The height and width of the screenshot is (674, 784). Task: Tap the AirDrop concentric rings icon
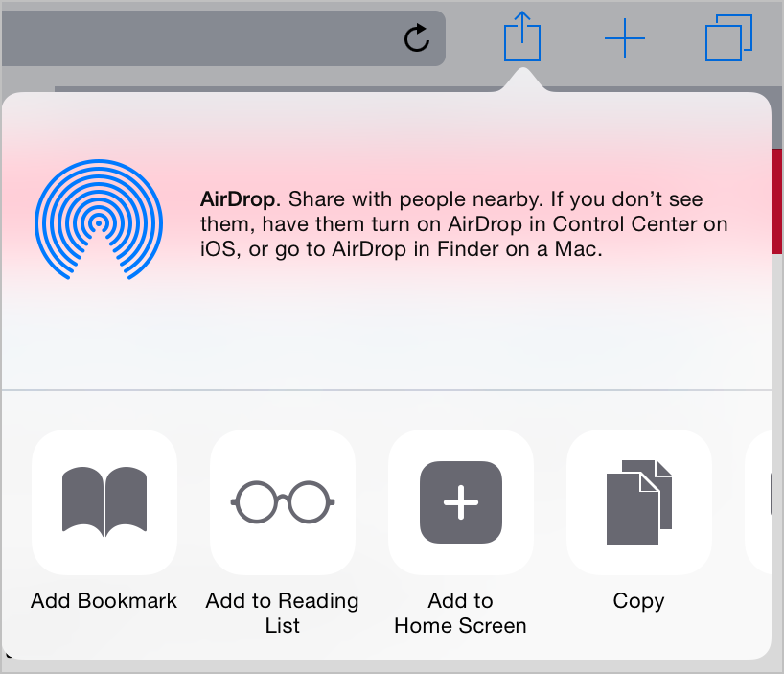(99, 220)
